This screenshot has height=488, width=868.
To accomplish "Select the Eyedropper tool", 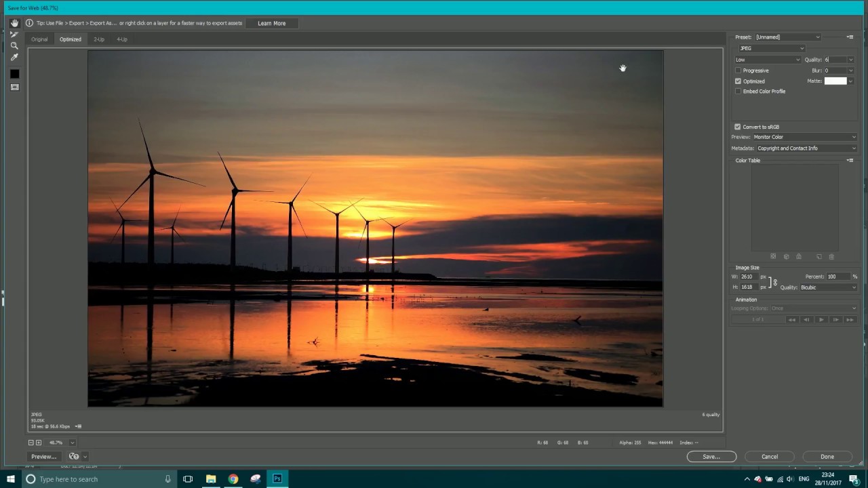I will [x=14, y=57].
